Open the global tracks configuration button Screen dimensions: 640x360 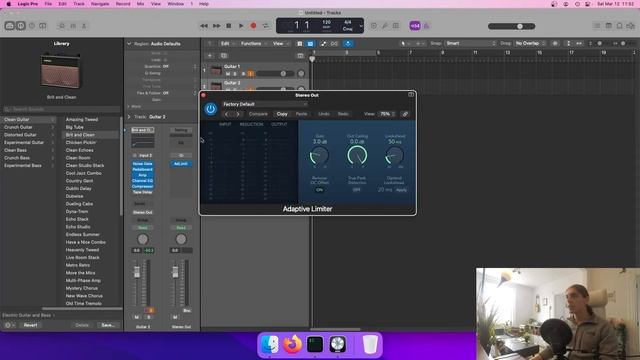pyautogui.click(x=300, y=56)
